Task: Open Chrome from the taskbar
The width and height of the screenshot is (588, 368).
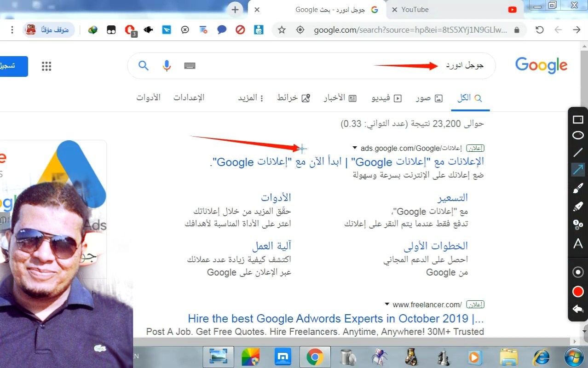Action: pyautogui.click(x=315, y=357)
